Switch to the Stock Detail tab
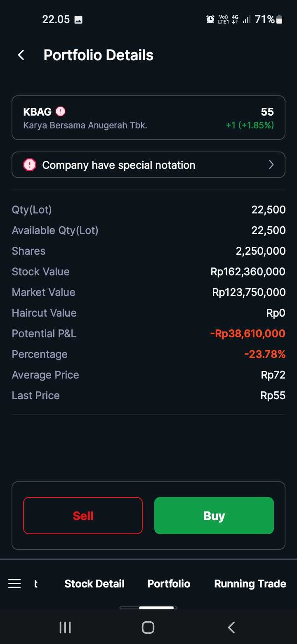The width and height of the screenshot is (297, 644). (94, 583)
